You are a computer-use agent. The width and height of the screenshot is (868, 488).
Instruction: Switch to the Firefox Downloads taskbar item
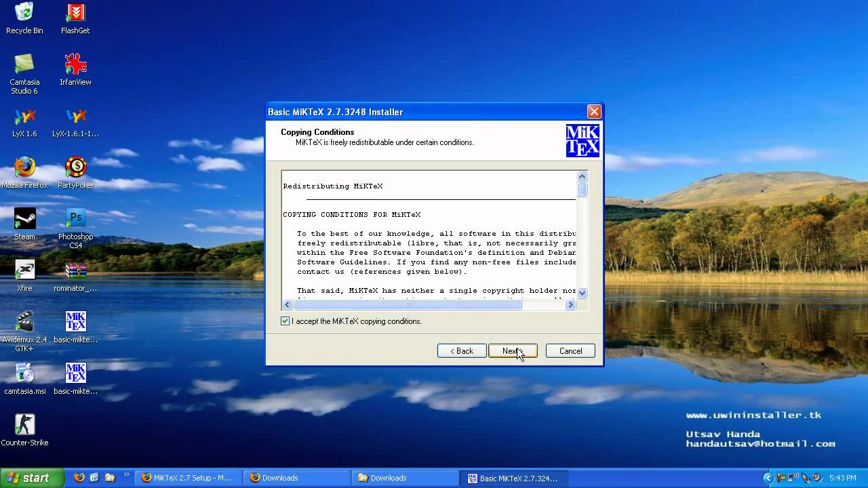click(296, 478)
